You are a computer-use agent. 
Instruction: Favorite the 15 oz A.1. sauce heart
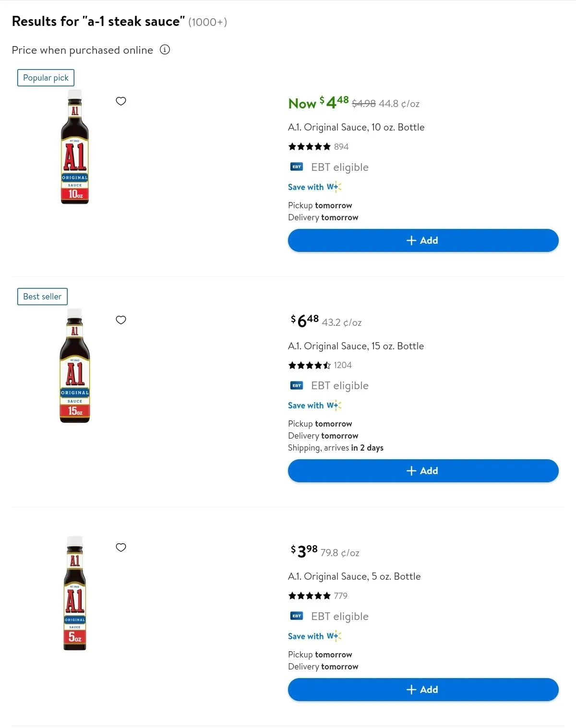click(121, 320)
